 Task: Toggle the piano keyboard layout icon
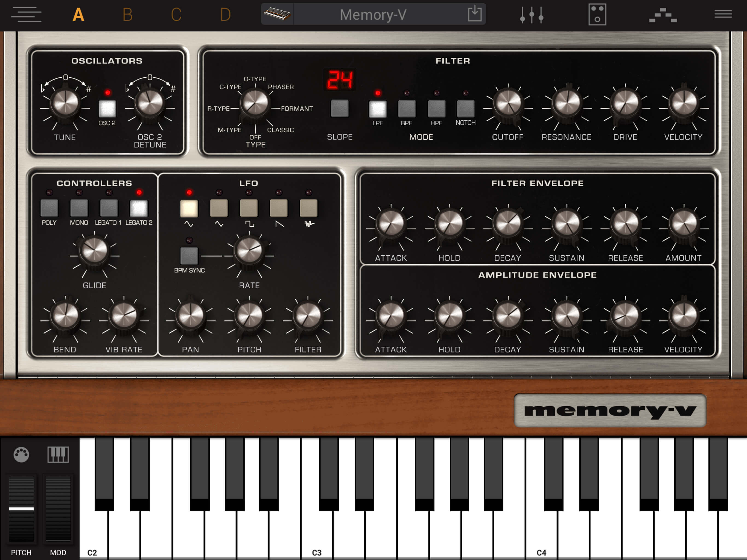point(58,455)
